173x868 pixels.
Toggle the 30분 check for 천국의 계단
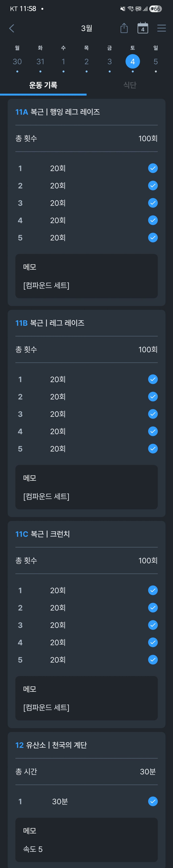pos(153,801)
